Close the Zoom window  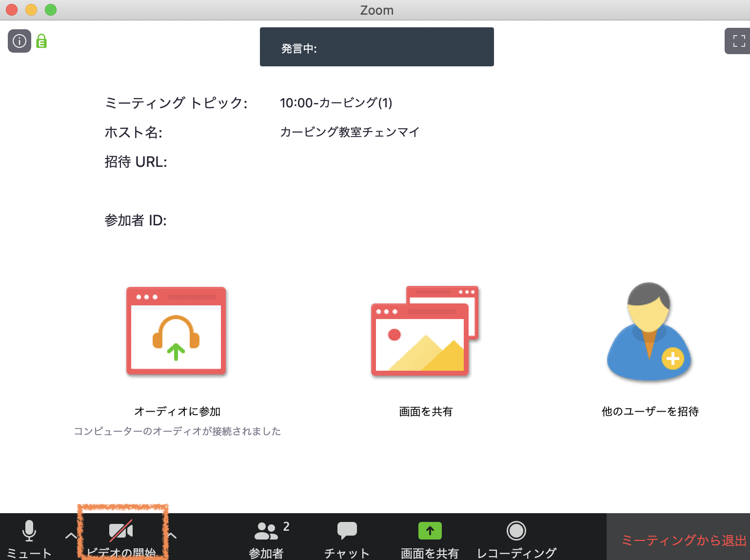12,10
